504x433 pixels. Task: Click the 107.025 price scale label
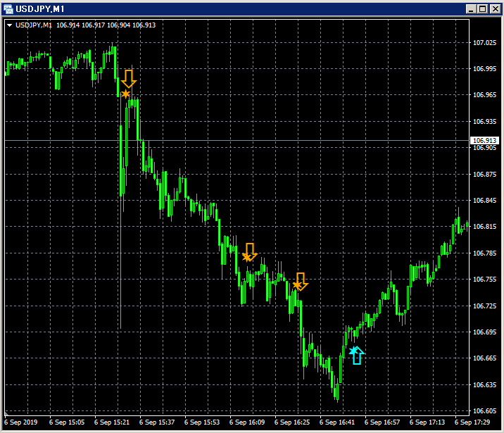(x=484, y=42)
